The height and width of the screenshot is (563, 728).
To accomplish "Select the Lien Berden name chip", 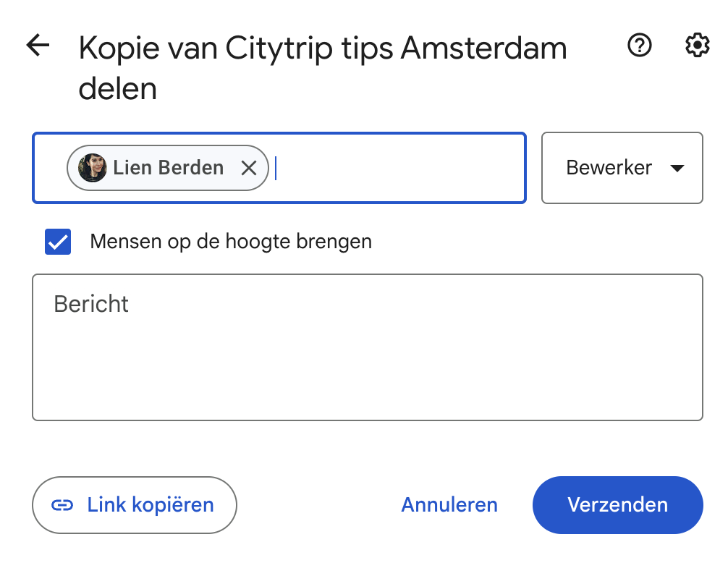I will (168, 168).
